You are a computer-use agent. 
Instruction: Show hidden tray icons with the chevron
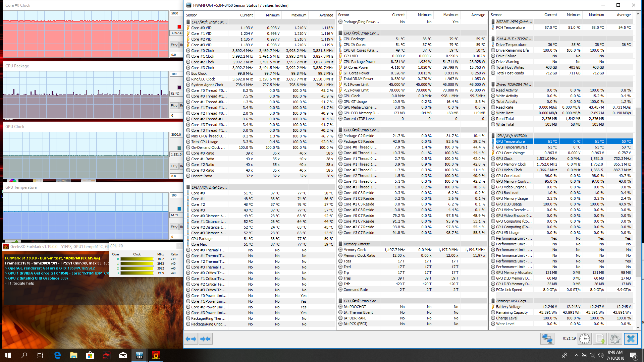[576, 355]
